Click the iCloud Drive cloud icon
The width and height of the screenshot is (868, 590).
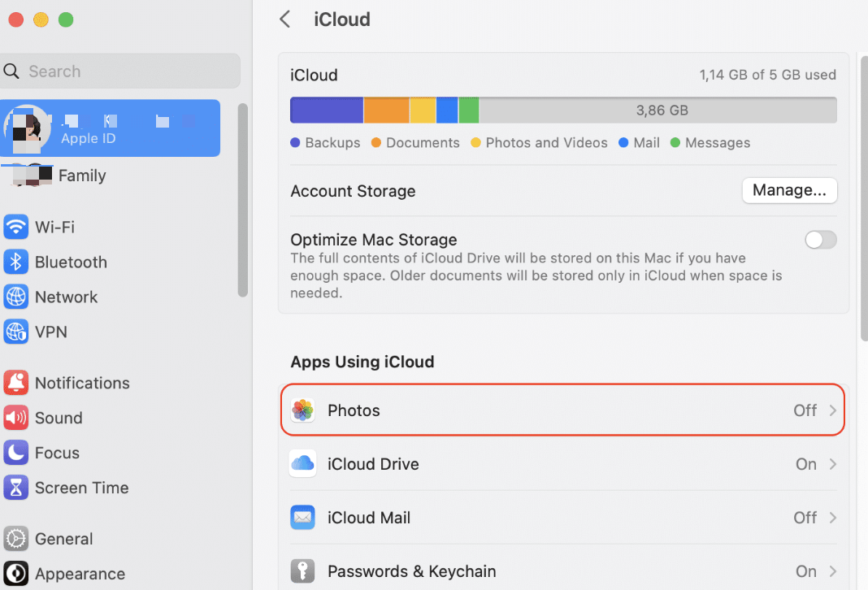coord(302,464)
